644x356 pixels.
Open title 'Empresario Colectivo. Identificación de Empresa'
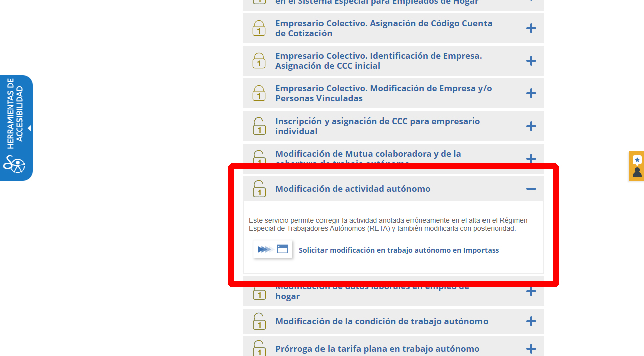pos(379,61)
